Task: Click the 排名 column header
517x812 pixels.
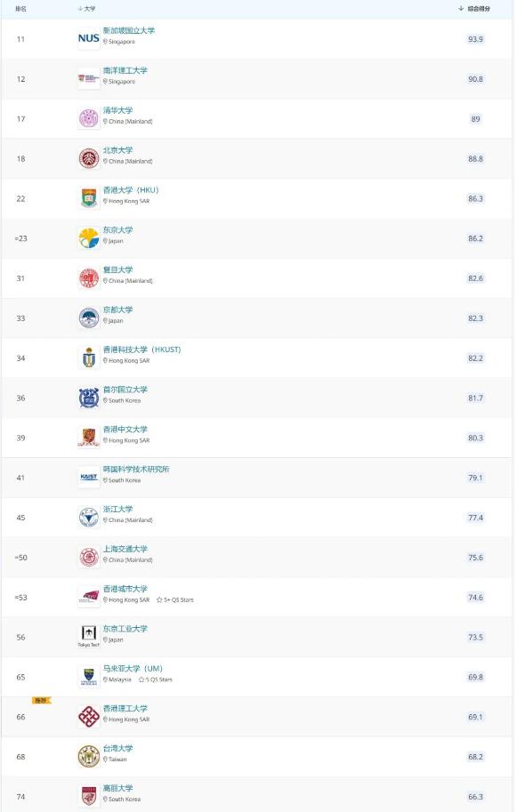Action: point(20,8)
